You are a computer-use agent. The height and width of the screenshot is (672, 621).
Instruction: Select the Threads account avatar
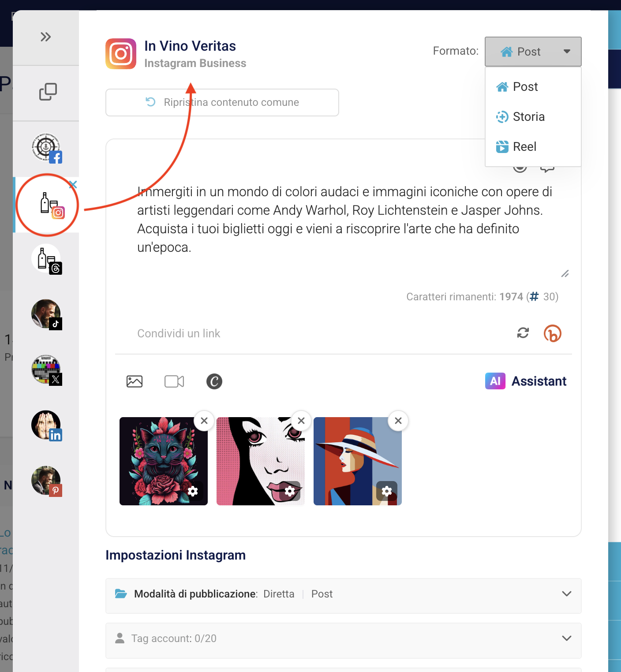[x=46, y=259]
